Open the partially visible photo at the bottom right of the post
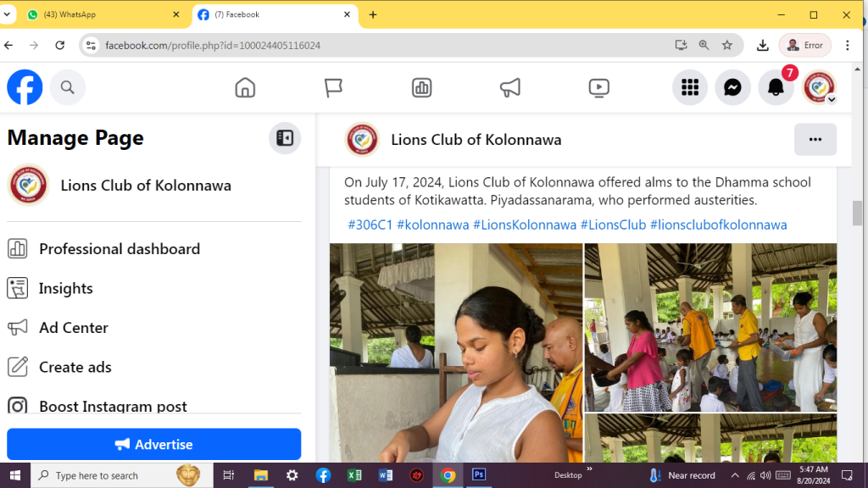868x488 pixels. tap(711, 438)
